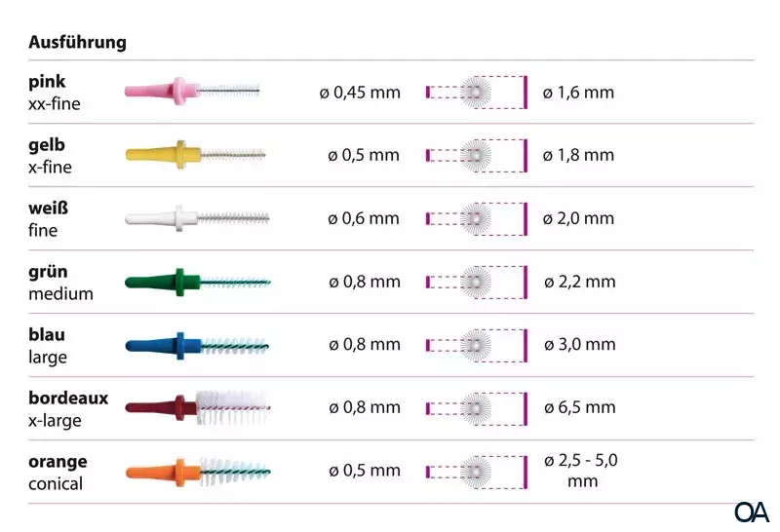Click the 'bordeaux' row label
Image resolution: width=780 pixels, height=532 pixels.
tap(68, 398)
